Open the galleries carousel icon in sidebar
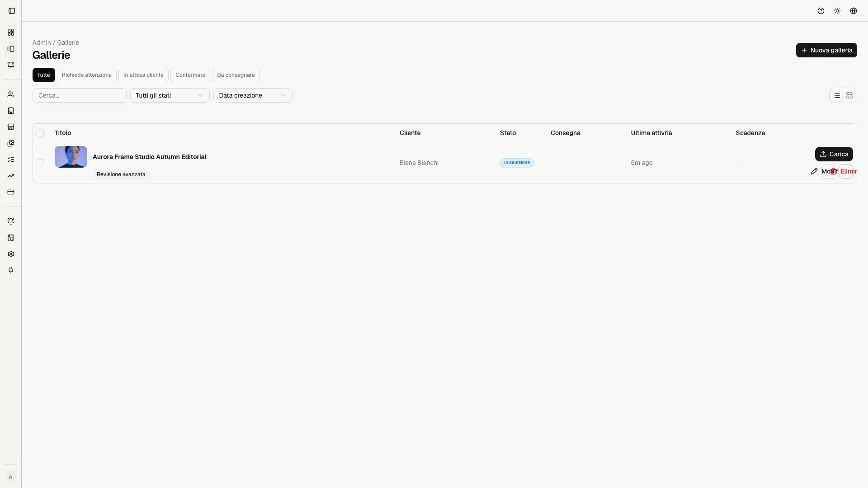Screen dimensions: 868x488 [11, 49]
